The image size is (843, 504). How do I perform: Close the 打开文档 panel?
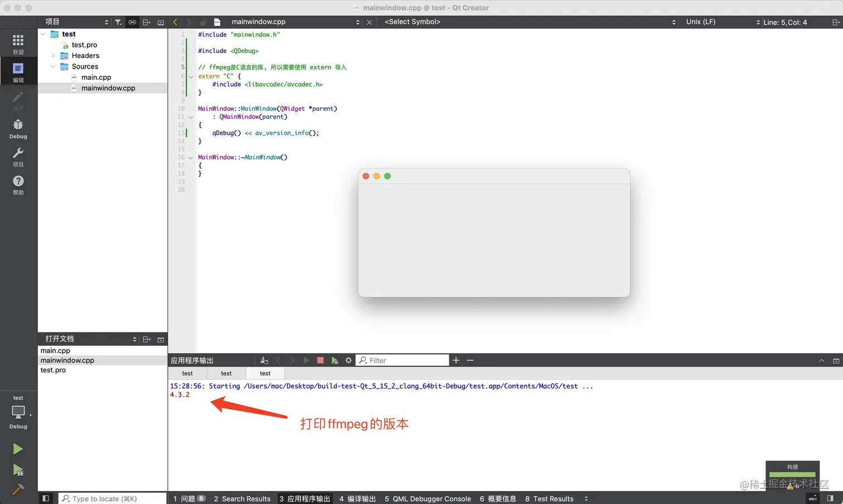coord(161,340)
